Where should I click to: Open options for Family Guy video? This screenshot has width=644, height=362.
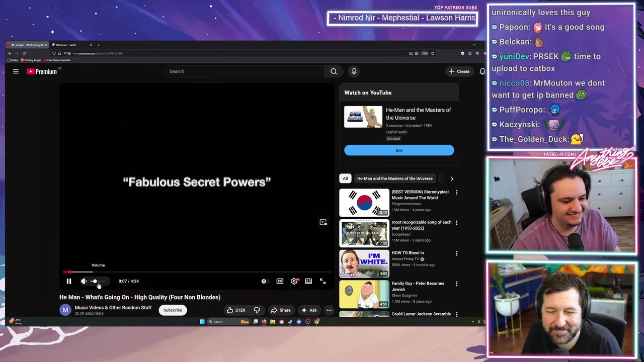point(456,284)
